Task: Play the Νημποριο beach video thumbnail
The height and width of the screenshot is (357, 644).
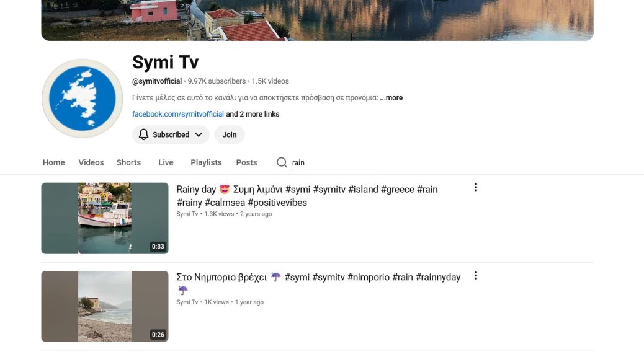Action: (105, 306)
